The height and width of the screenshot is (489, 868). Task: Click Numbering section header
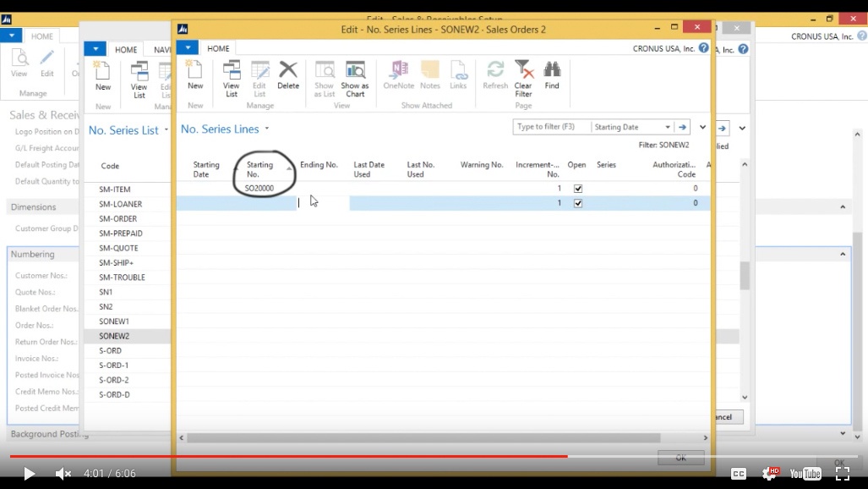click(x=33, y=254)
